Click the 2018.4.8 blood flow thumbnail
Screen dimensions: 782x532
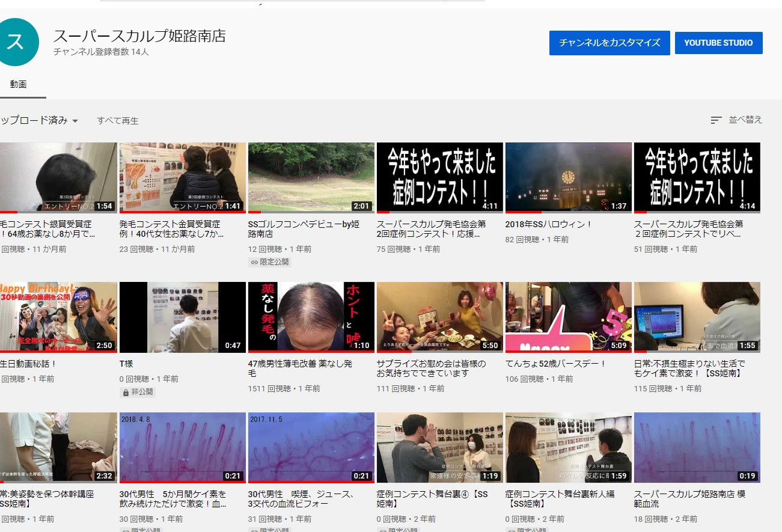click(182, 447)
